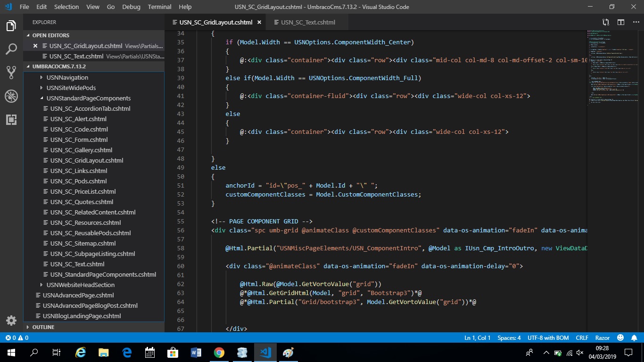Open the Debug menu
The width and height of the screenshot is (644, 362).
[131, 7]
